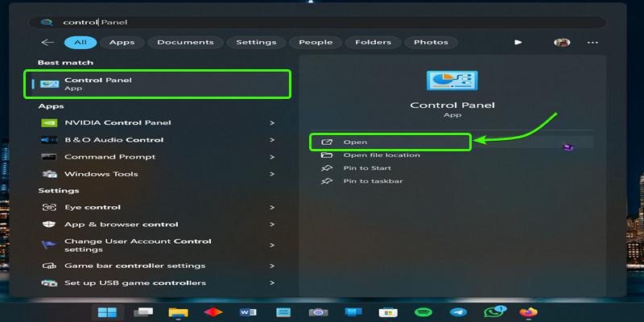Open Microsoft Word from the taskbar
Image resolution: width=644 pixels, height=322 pixels.
pyautogui.click(x=248, y=312)
